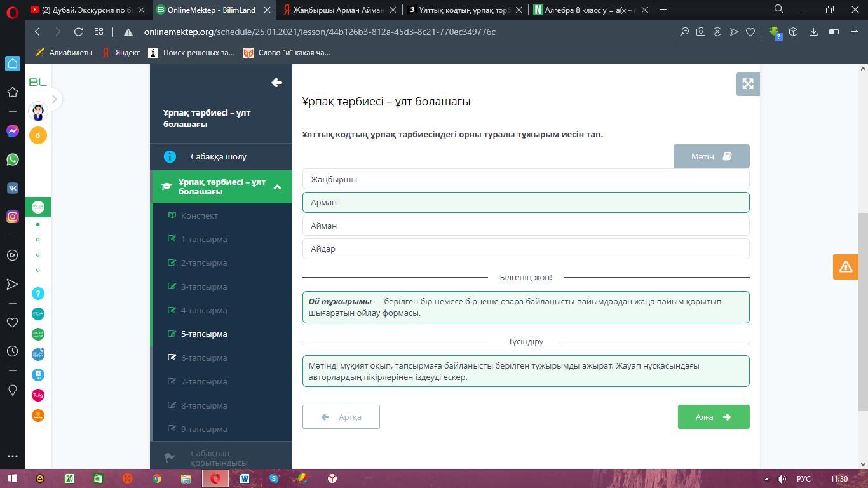The width and height of the screenshot is (868, 488).
Task: Open the user avatar profile
Action: pos(38,111)
